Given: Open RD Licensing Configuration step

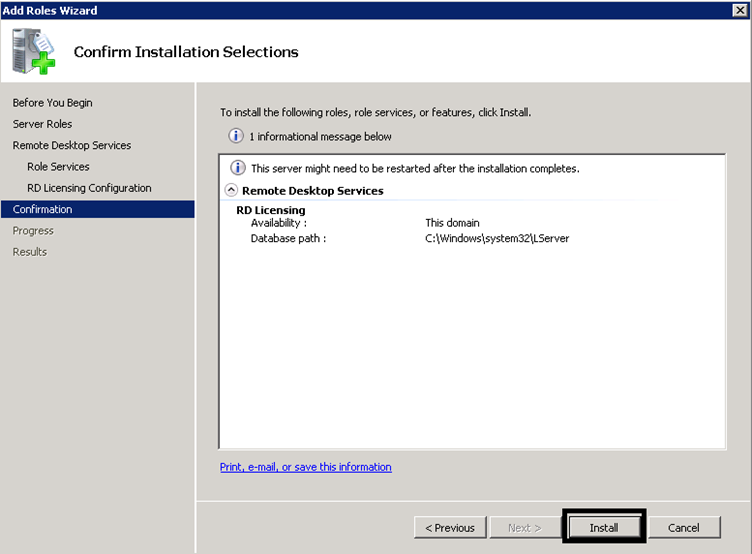Looking at the screenshot, I should click(x=89, y=188).
